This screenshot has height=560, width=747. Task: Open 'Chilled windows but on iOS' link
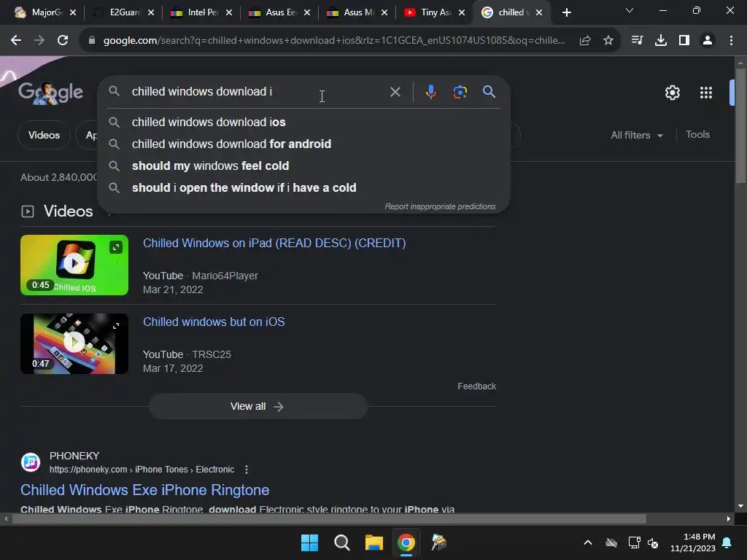pos(214,322)
